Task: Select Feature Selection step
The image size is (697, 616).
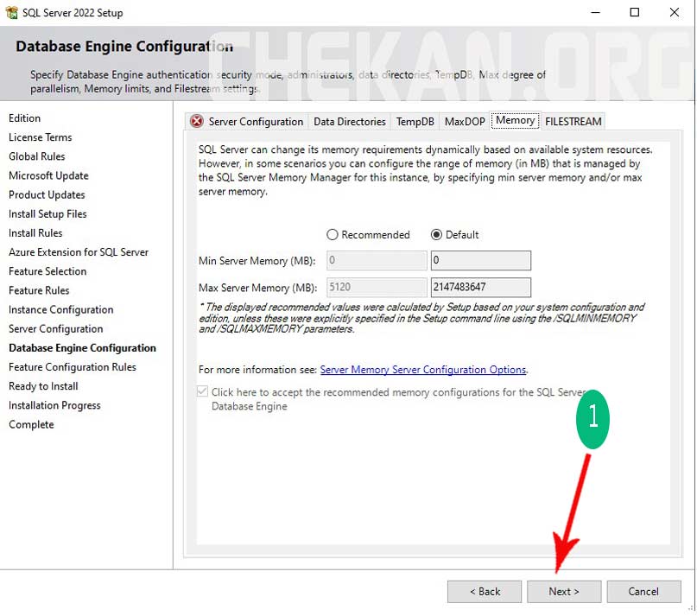Action: [x=48, y=271]
